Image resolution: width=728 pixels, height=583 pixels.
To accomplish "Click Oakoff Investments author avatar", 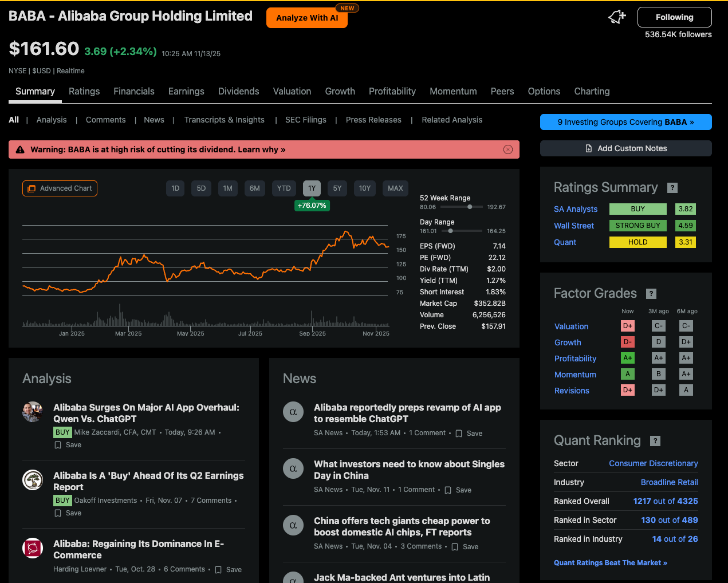I will [x=33, y=480].
